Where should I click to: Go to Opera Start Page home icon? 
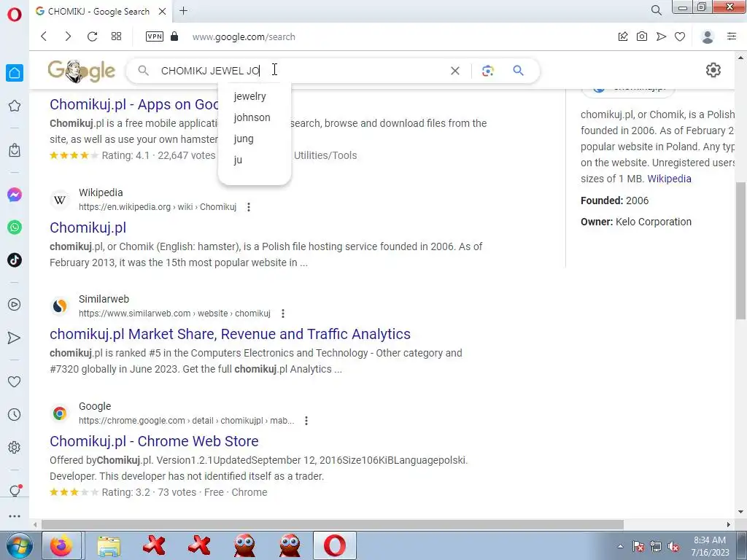15,73
